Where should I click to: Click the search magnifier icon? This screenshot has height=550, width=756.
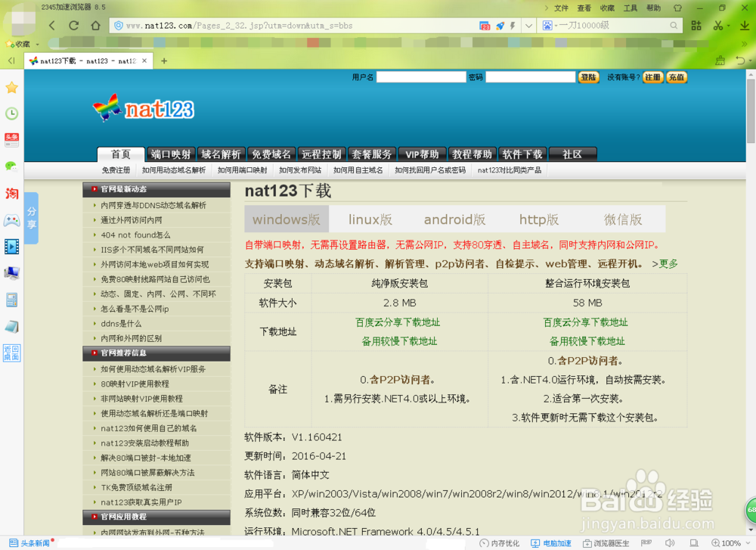click(674, 26)
